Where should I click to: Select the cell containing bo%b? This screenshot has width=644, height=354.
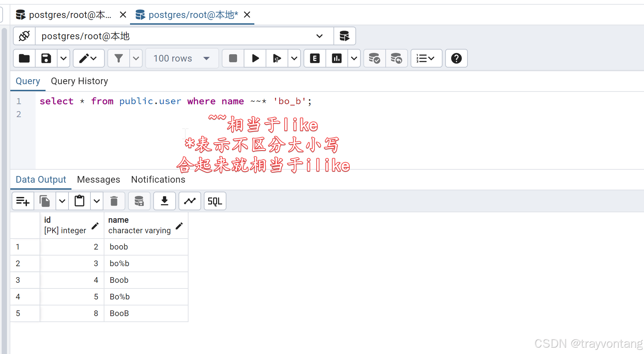[x=146, y=264]
